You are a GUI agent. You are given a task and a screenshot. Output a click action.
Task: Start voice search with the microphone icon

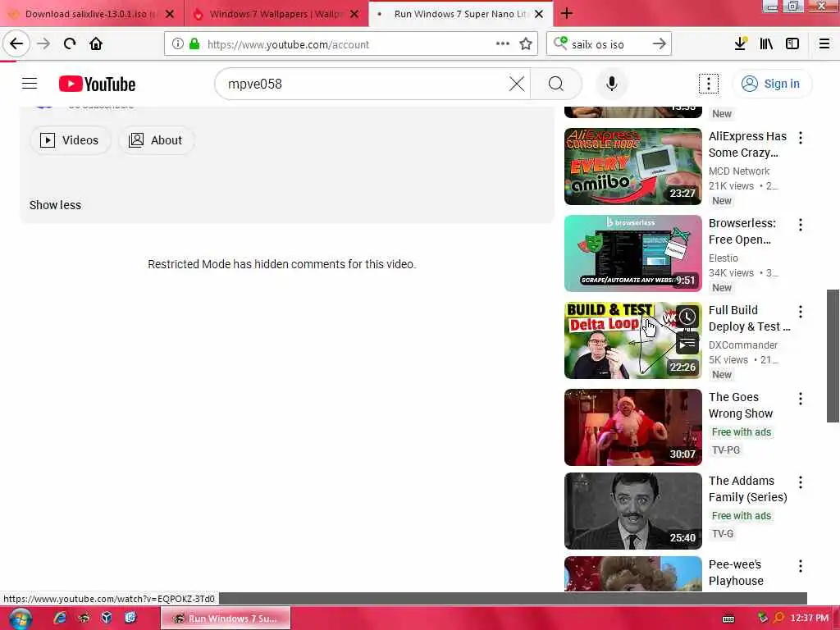click(x=611, y=84)
